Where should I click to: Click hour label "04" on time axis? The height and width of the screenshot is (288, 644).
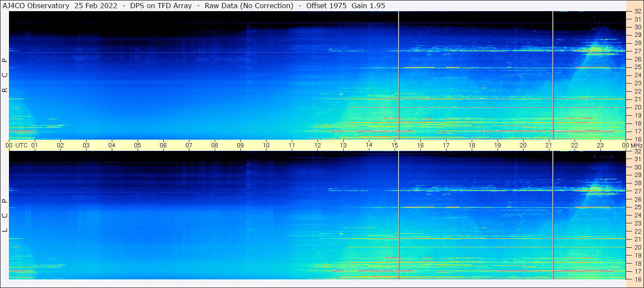112,145
